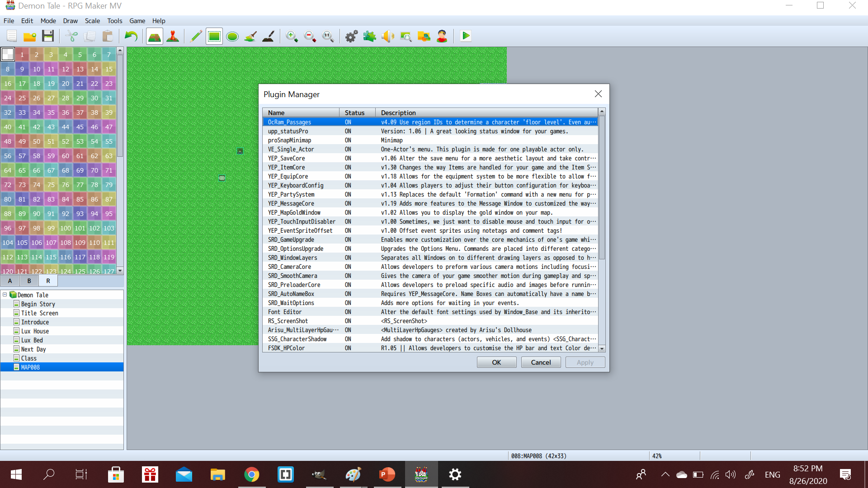This screenshot has height=488, width=868.
Task: Create a new project from the toolbar
Action: (x=12, y=36)
